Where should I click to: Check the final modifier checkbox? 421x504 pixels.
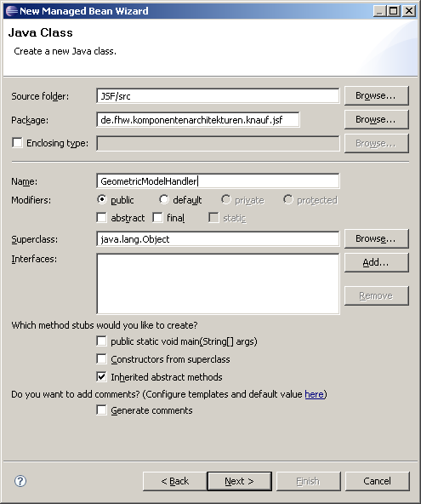click(157, 218)
